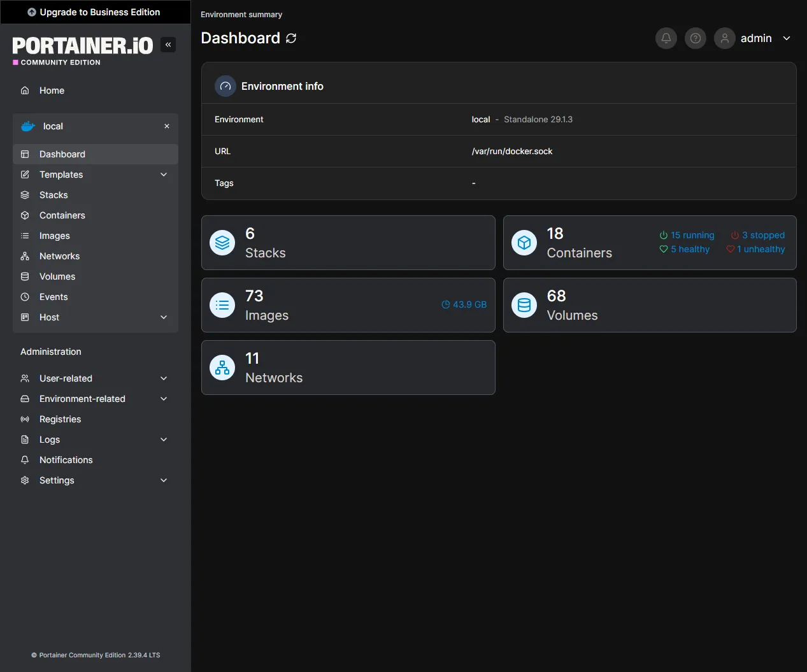Viewport: 807px width, 672px height.
Task: Click the Volumes database icon in sidebar
Action: click(x=25, y=276)
